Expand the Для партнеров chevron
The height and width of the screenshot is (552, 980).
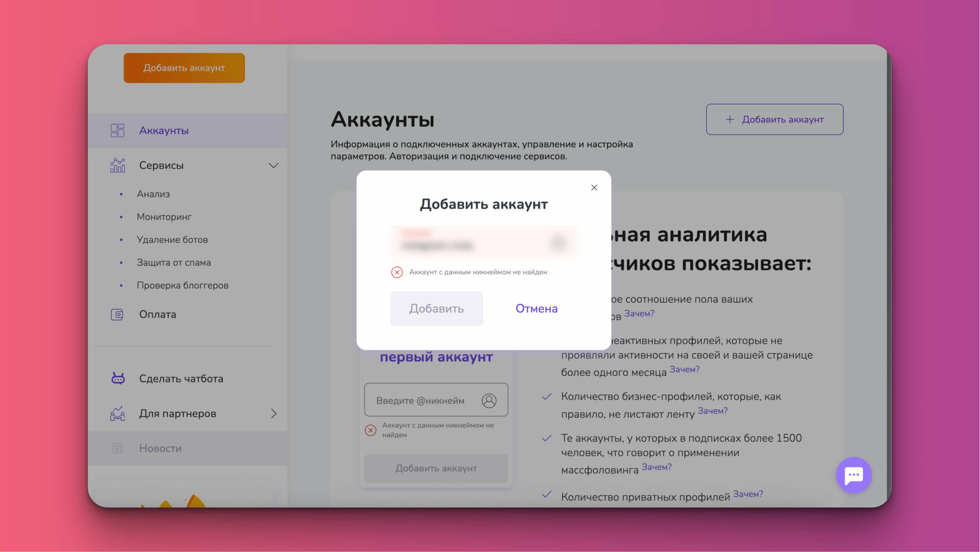[274, 414]
